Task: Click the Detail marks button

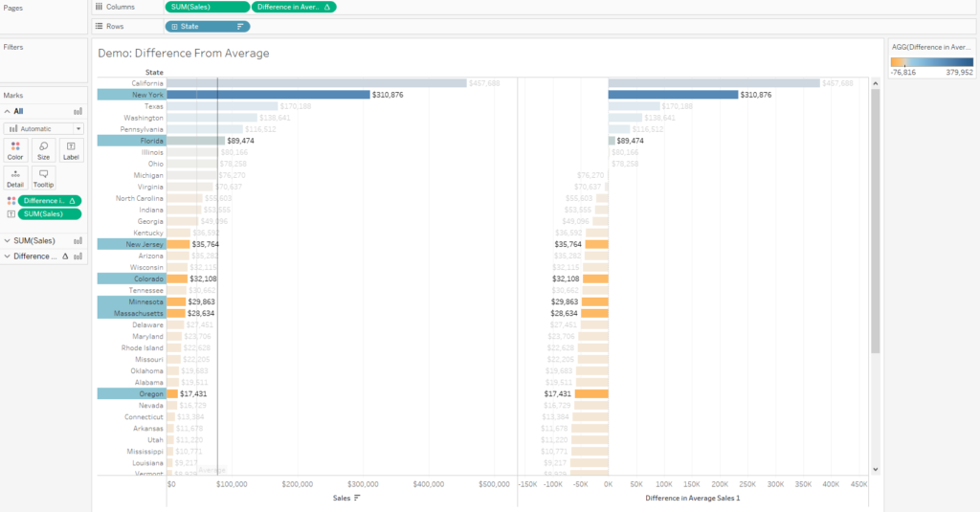Action: tap(15, 177)
